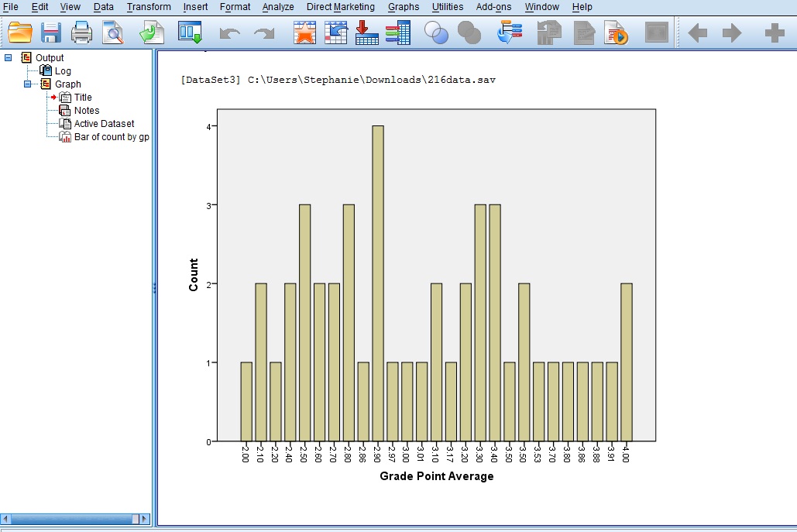Open file with the folder icon
The height and width of the screenshot is (532, 797).
tap(20, 33)
